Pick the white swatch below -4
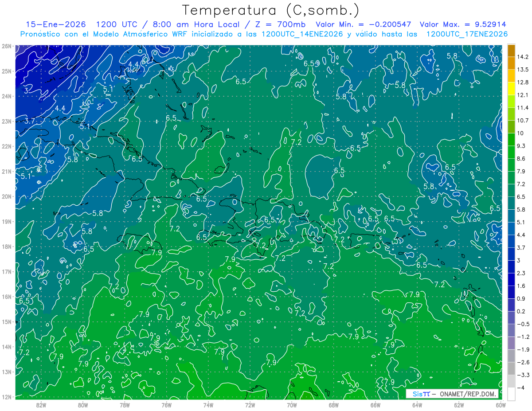 click(511, 393)
